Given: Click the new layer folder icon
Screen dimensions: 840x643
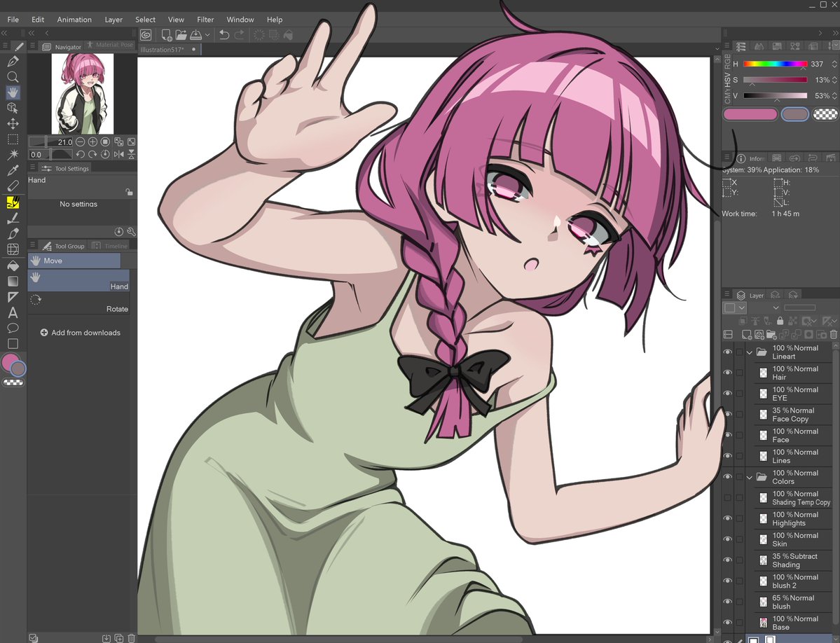Looking at the screenshot, I should pos(771,335).
